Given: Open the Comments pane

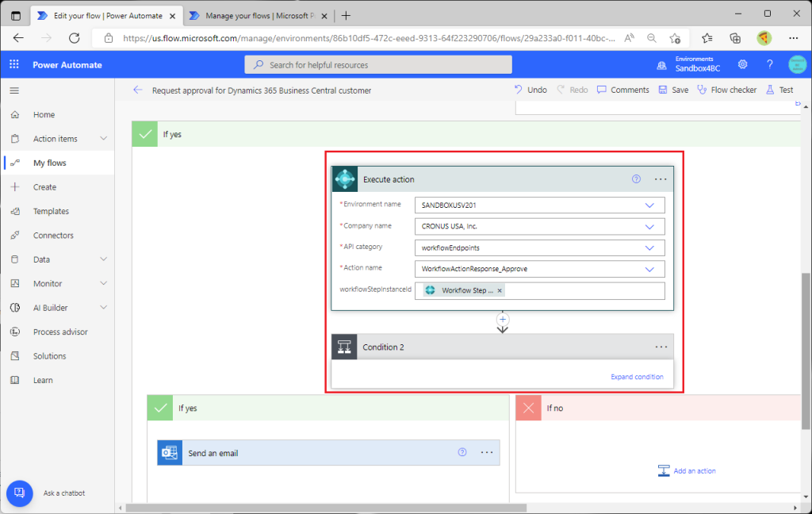Looking at the screenshot, I should tap(623, 90).
